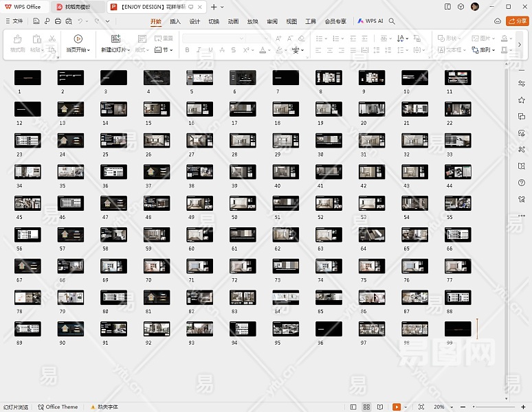Switch to the 设计 ribbon tab
The image size is (532, 412).
[x=195, y=21]
